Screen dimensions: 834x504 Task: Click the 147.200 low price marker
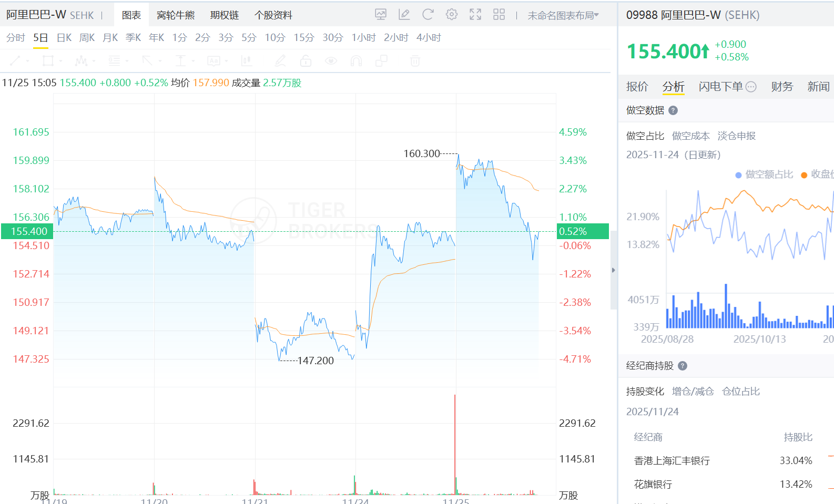[x=316, y=361]
